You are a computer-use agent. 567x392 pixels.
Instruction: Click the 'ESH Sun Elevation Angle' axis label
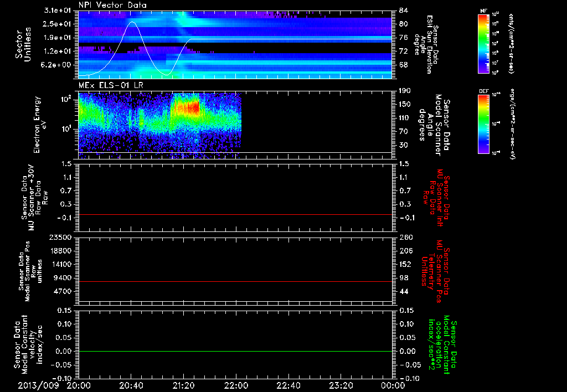(427, 44)
